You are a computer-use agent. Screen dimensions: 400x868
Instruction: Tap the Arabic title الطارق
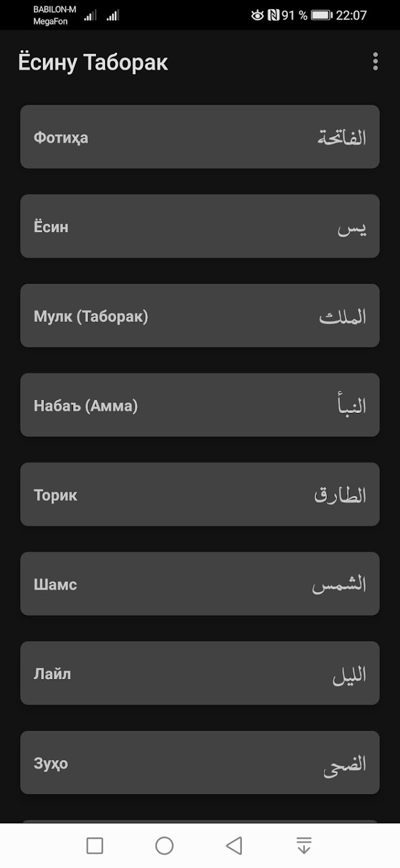[341, 495]
